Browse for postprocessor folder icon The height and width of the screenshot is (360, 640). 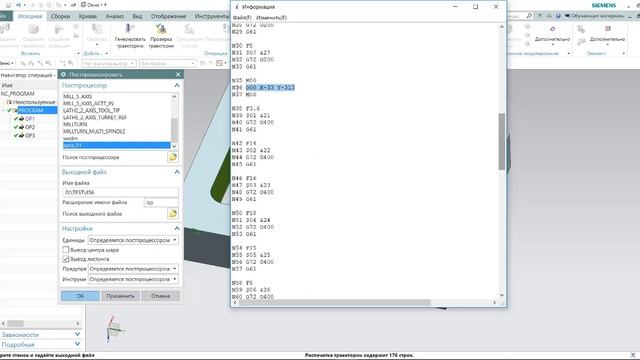[x=173, y=157]
